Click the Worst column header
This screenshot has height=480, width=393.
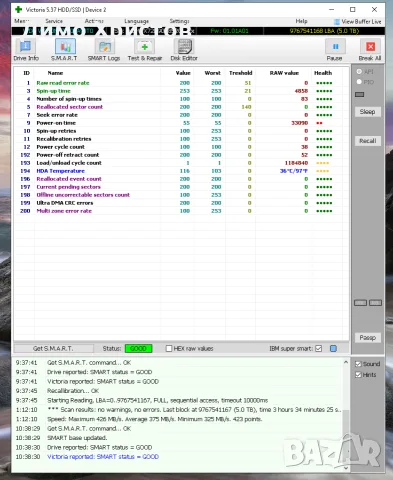[x=213, y=73]
